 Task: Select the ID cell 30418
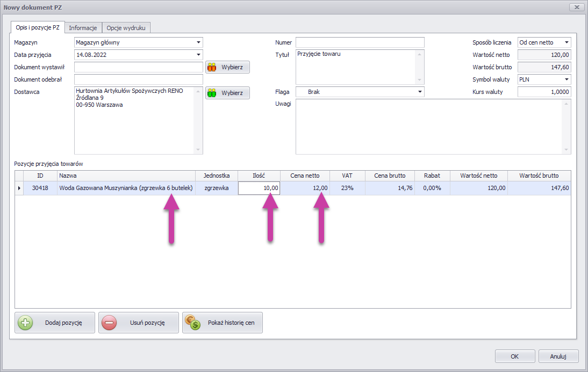40,188
